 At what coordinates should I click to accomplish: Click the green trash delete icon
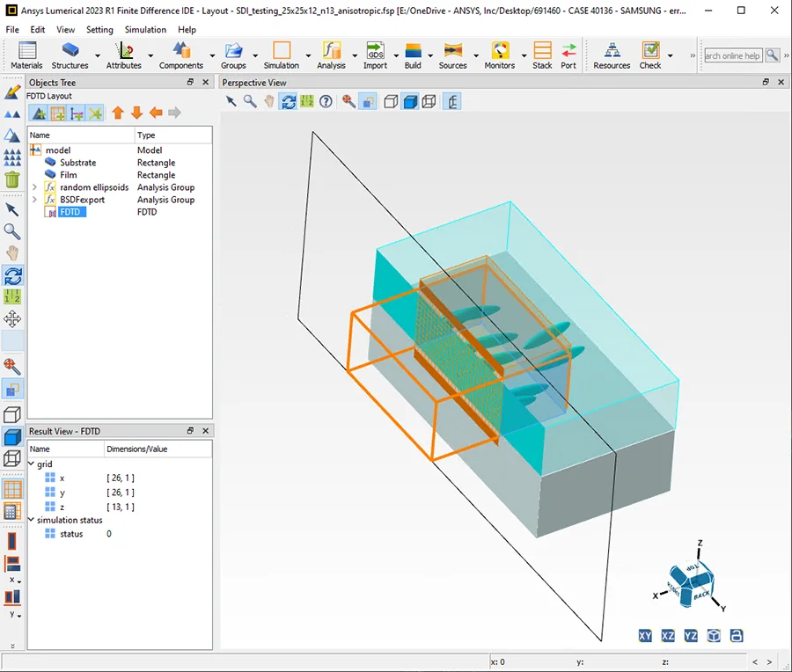[x=12, y=179]
